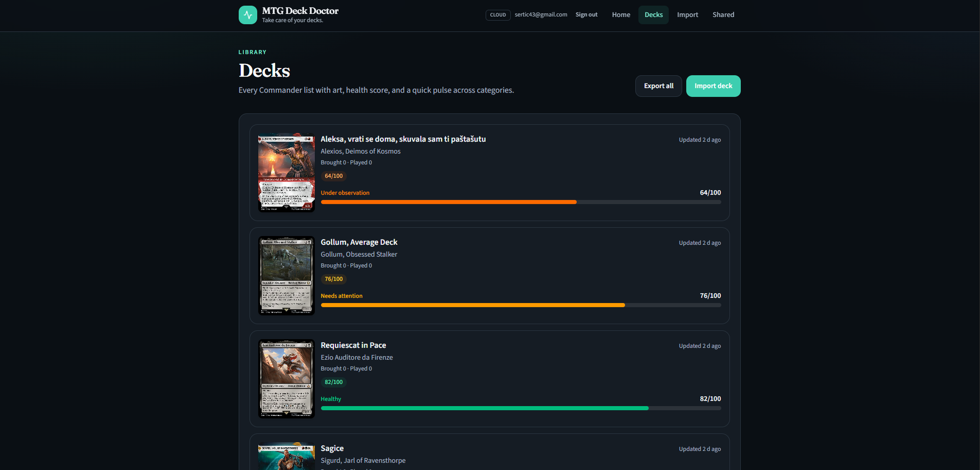Click the yellow 76/100 health progress bar
Image resolution: width=980 pixels, height=470 pixels.
pyautogui.click(x=521, y=306)
